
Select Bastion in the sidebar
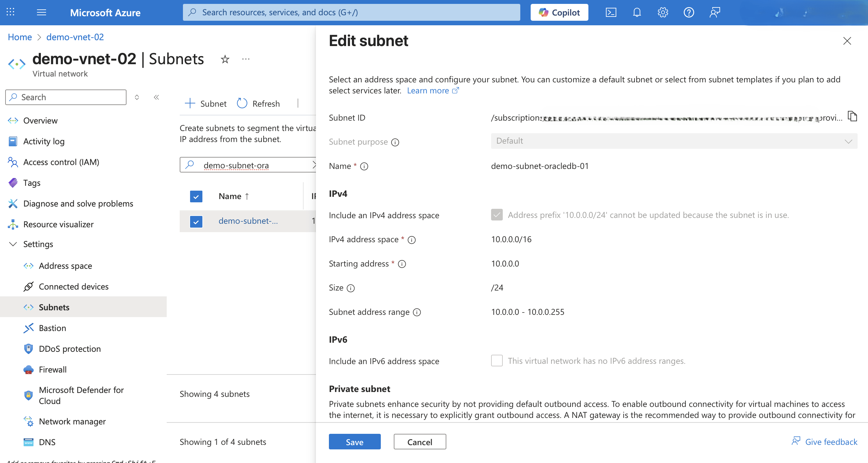coord(53,328)
